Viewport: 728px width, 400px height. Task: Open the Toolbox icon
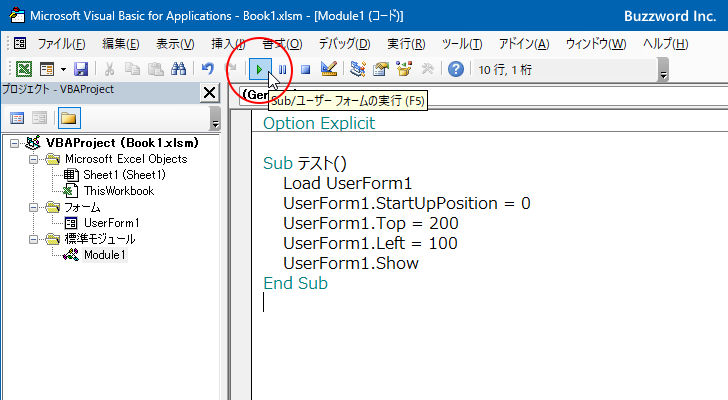point(427,70)
